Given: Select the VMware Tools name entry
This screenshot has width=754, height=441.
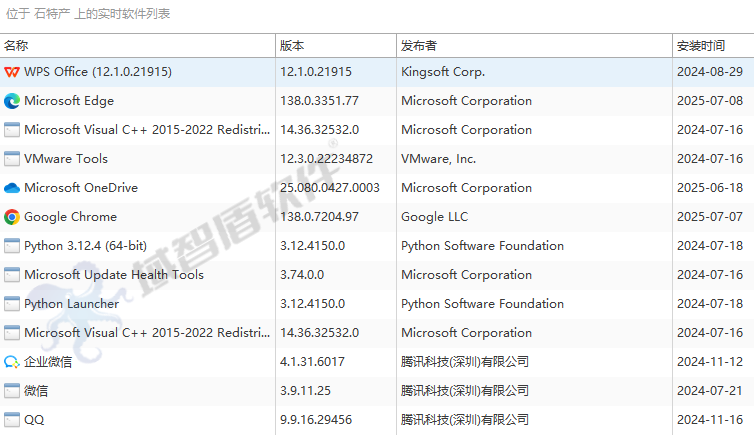Looking at the screenshot, I should coord(66,159).
